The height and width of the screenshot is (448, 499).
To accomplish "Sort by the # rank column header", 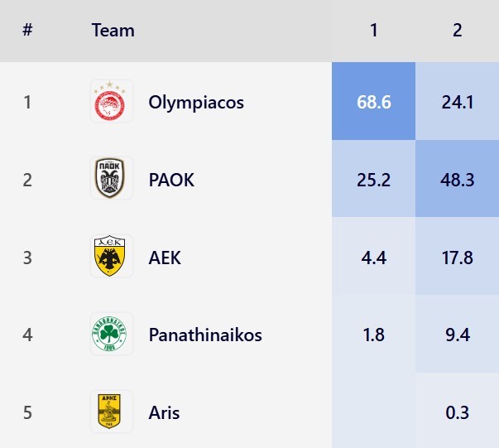I will click(x=27, y=31).
